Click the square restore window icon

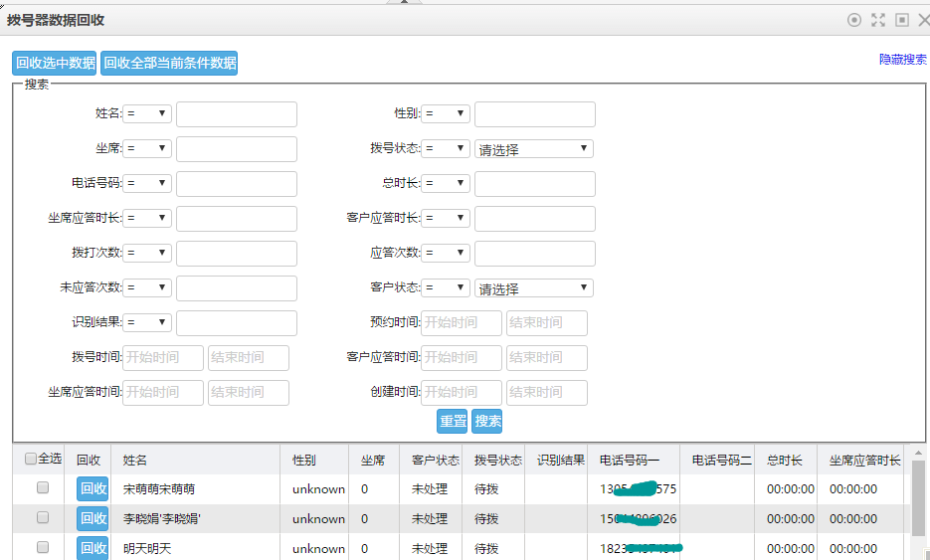pyautogui.click(x=902, y=20)
